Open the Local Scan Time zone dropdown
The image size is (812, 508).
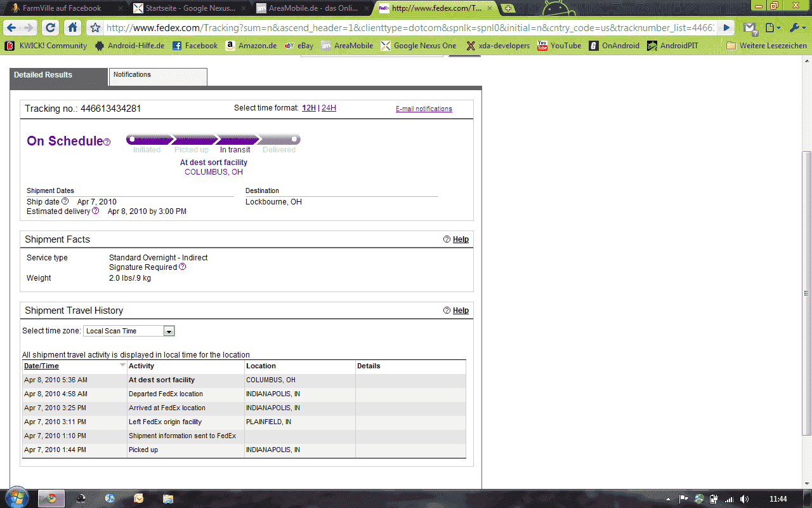pos(129,331)
